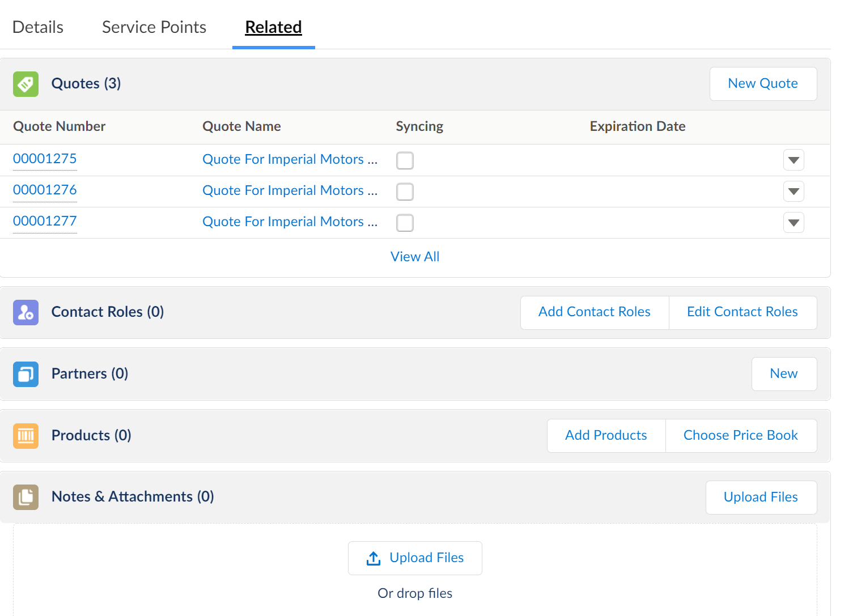Open quote number 00001275 link
This screenshot has width=857, height=616.
(x=45, y=159)
